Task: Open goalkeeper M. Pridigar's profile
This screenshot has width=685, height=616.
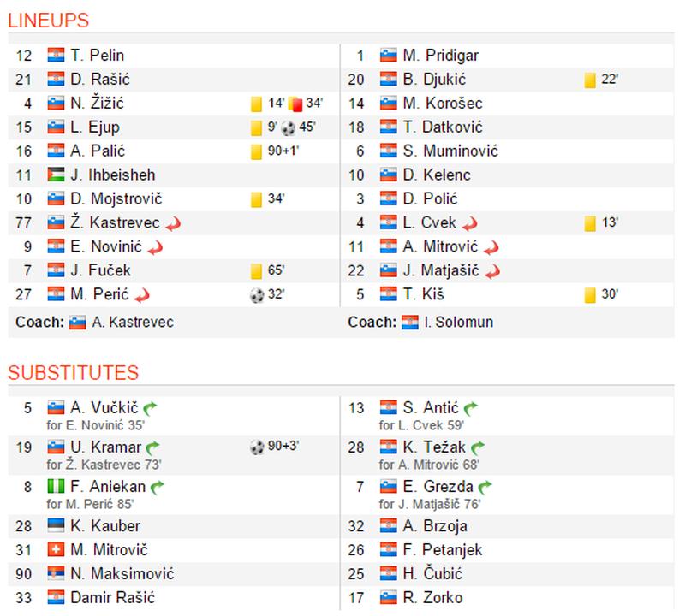Action: click(x=440, y=56)
